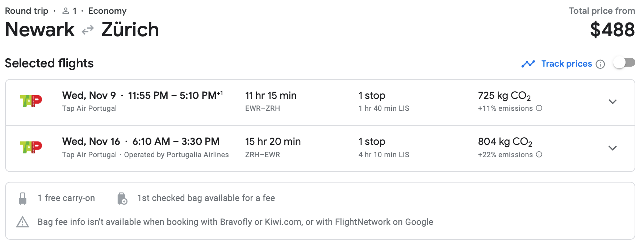Expand the Nov 16 return flight details

click(x=612, y=148)
